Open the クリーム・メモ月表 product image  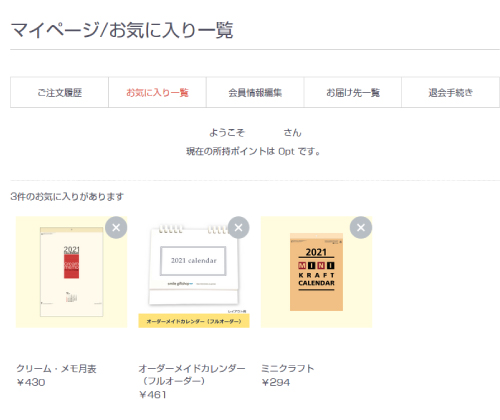tap(72, 272)
